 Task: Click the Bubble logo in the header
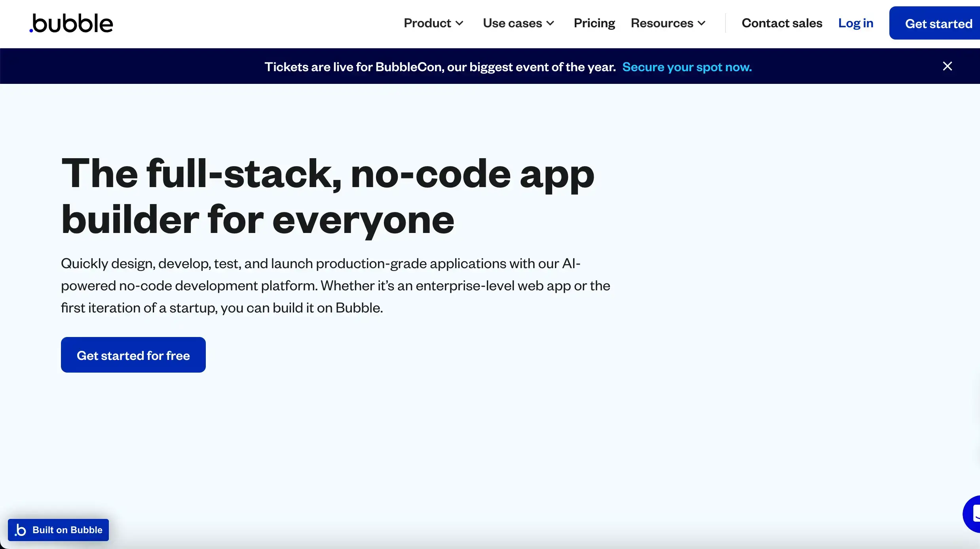71,23
